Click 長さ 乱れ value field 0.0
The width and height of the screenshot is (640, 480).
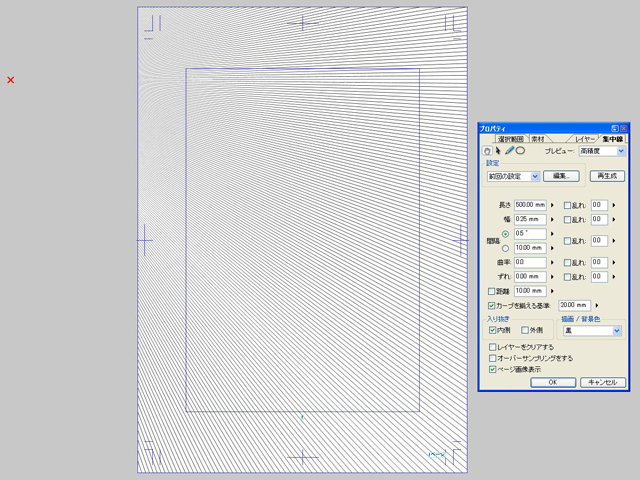pos(599,205)
